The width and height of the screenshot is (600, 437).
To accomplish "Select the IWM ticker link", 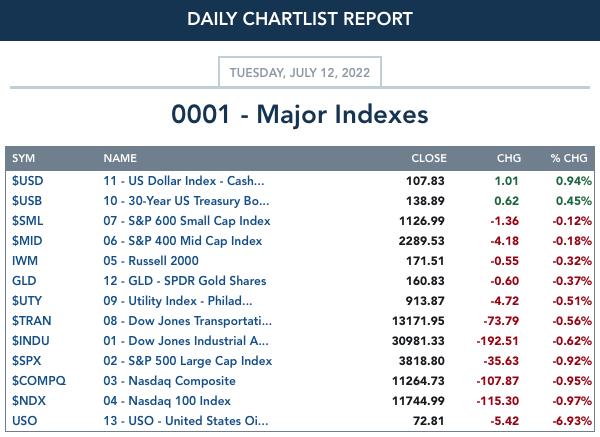I will (x=25, y=261).
